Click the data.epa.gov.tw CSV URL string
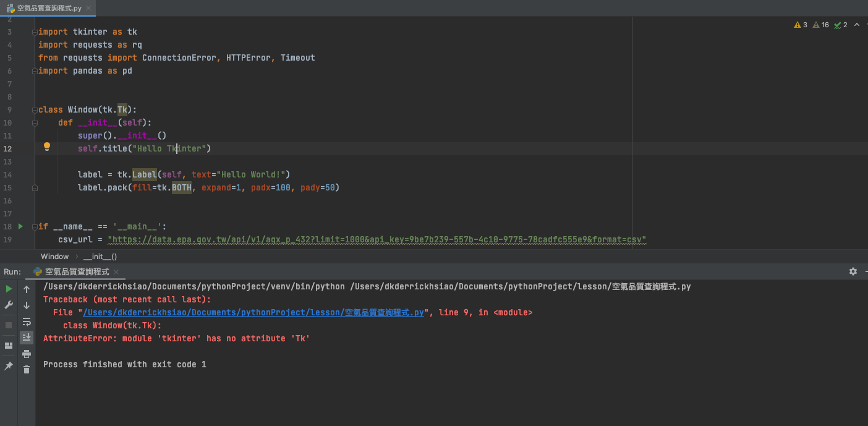 [x=377, y=239]
